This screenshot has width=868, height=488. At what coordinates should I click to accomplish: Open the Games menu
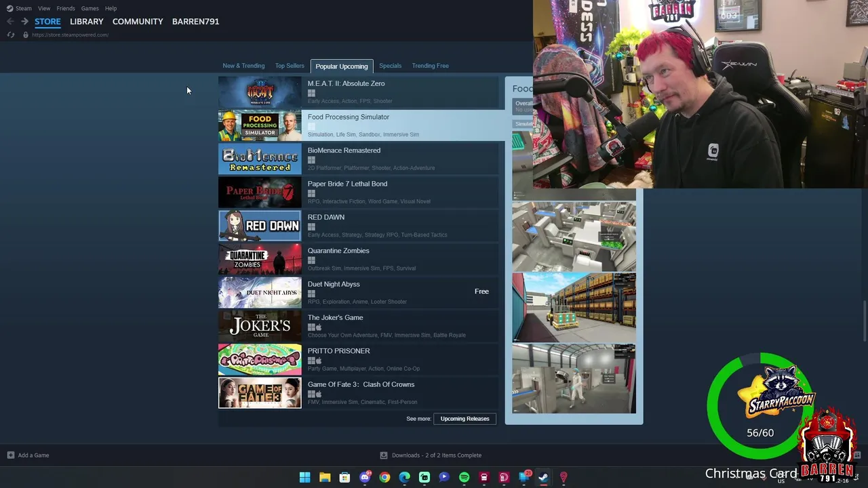coord(90,8)
